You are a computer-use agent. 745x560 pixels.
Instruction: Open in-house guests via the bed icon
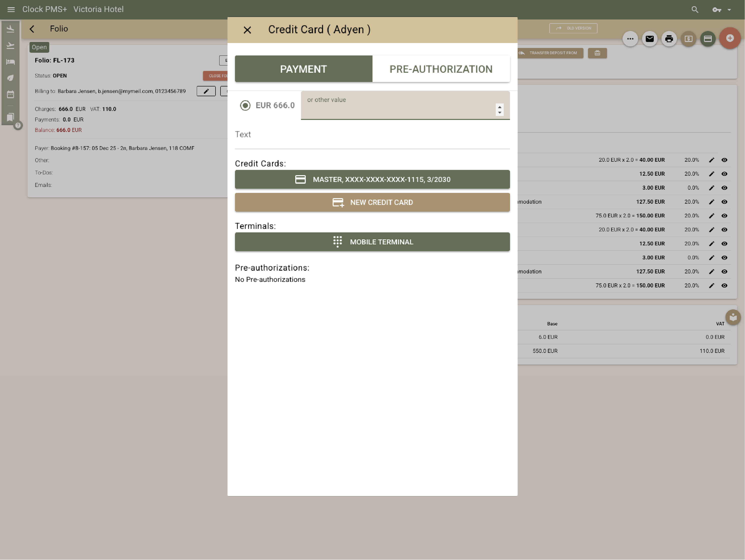10,62
